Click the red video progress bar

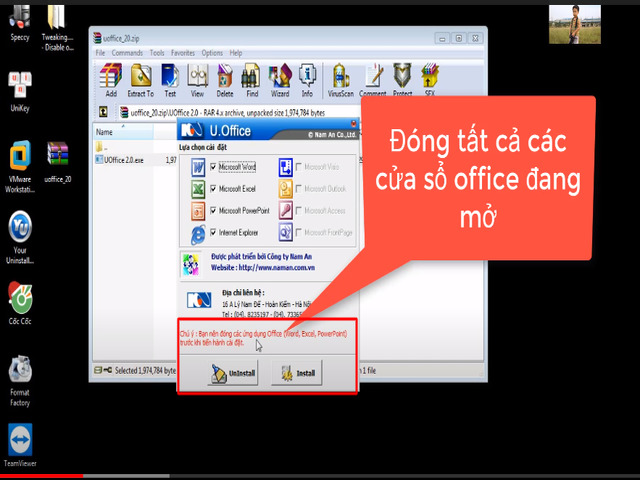(x=41, y=476)
